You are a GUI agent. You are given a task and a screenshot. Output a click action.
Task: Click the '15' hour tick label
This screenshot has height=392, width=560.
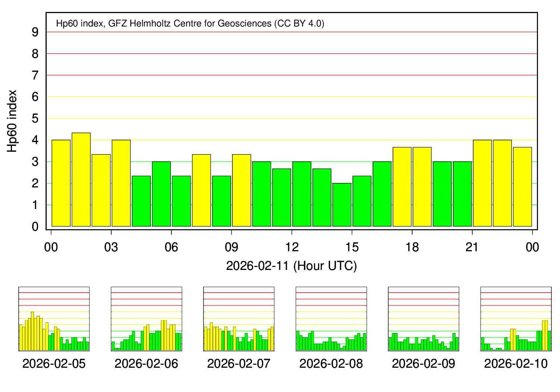[352, 247]
